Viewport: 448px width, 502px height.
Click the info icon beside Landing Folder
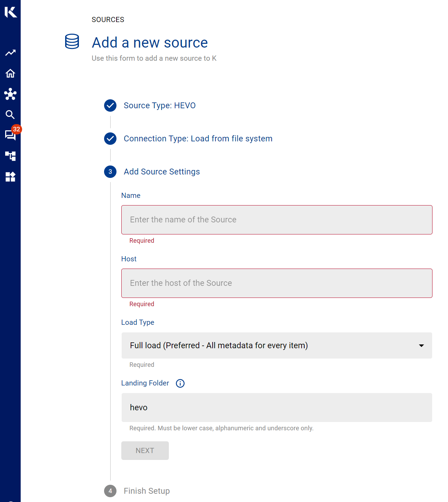[x=180, y=383]
